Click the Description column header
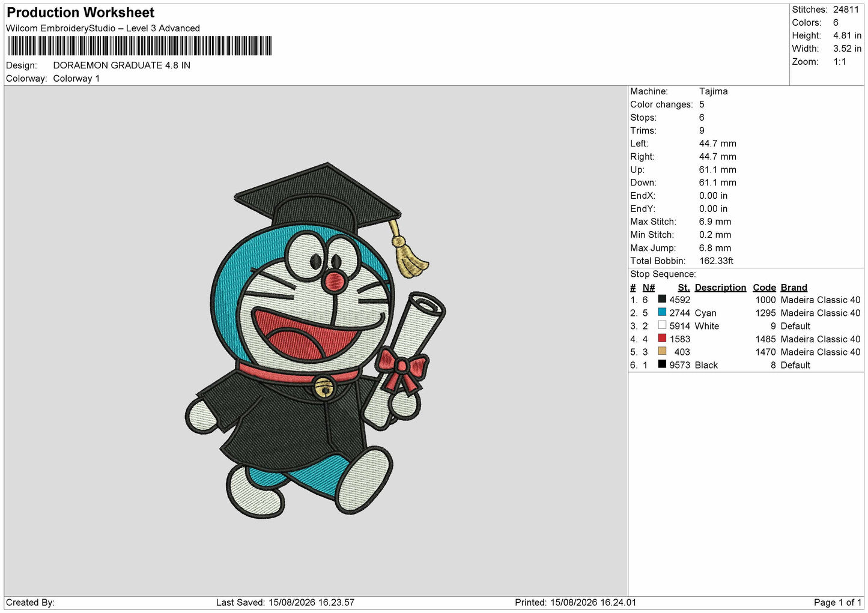 (x=720, y=288)
